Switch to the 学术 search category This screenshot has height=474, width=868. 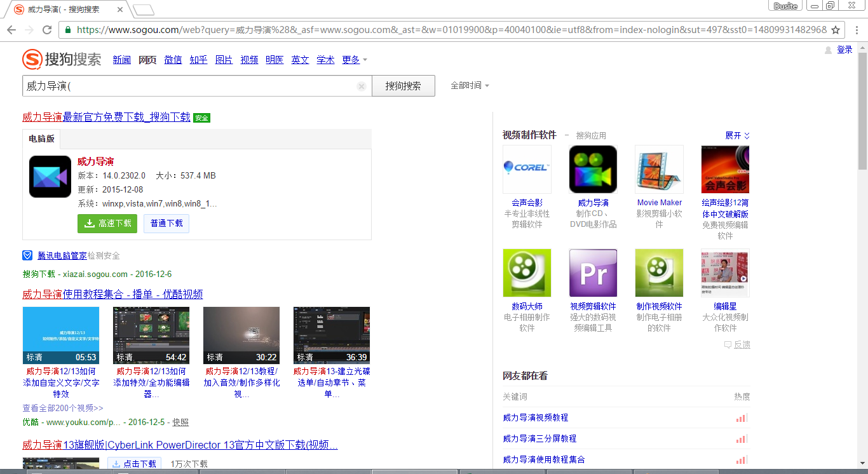tap(325, 60)
